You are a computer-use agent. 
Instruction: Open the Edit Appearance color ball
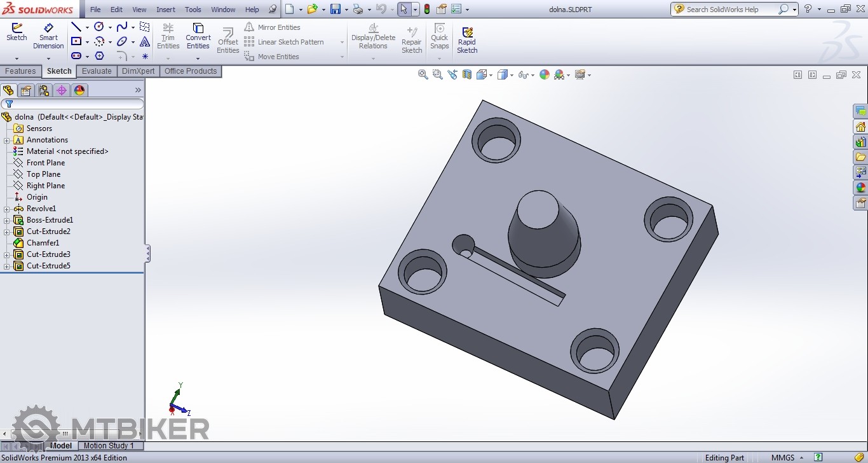[x=544, y=74]
